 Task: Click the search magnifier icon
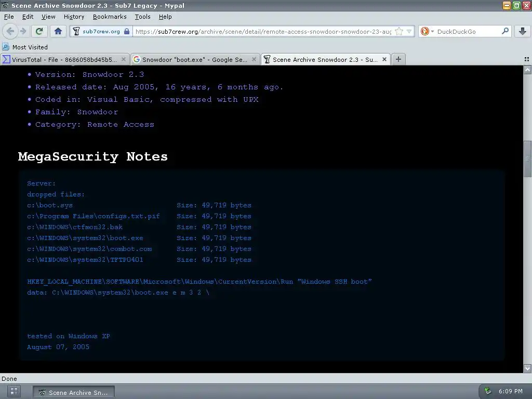tap(505, 31)
